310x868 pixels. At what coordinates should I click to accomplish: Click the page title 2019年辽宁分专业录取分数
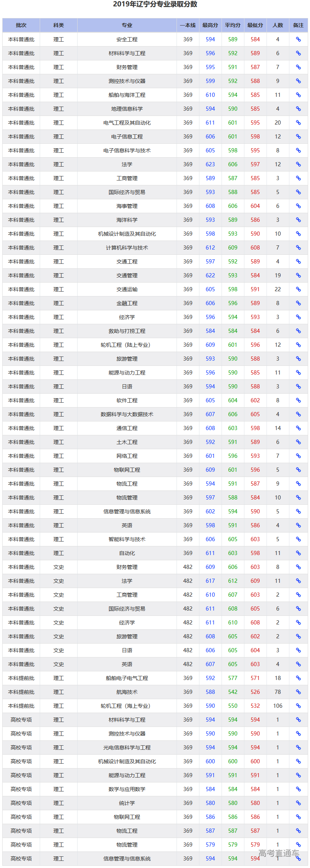pos(155,5)
